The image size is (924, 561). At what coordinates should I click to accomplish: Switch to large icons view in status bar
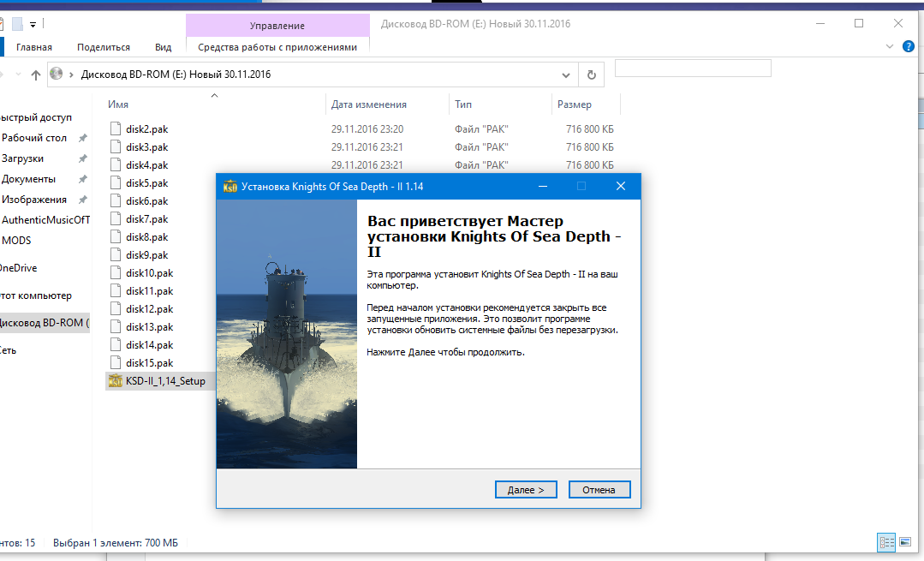905,542
